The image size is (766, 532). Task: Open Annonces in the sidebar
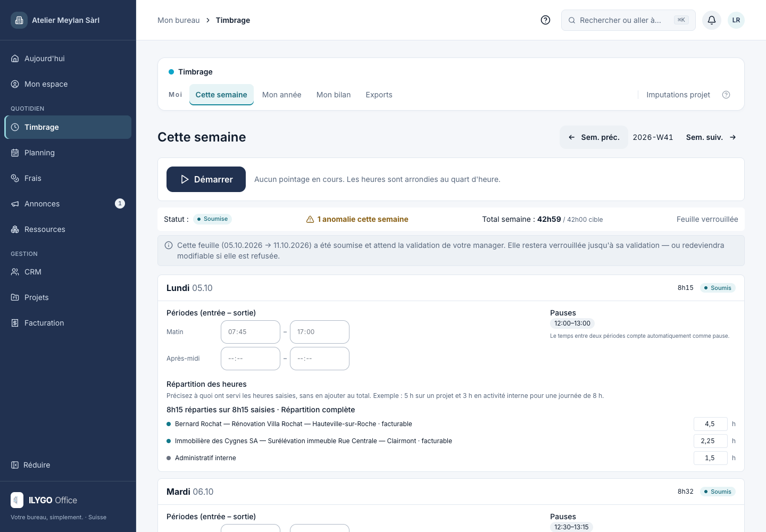[68, 204]
